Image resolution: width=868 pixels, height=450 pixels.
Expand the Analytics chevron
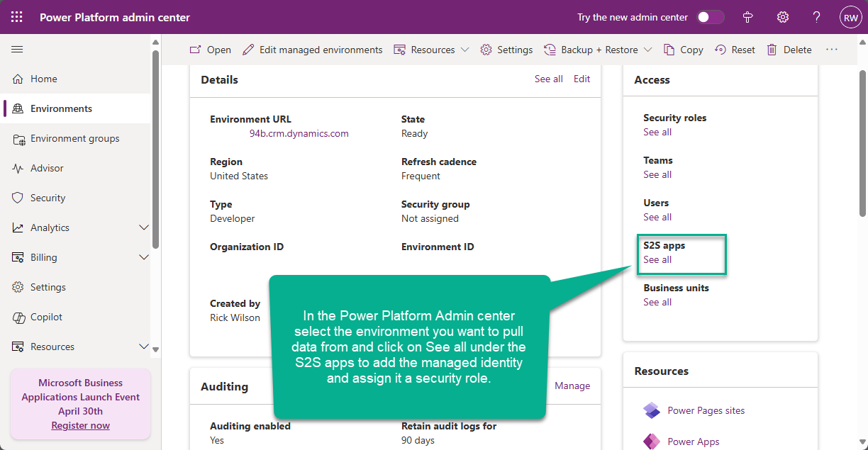(144, 227)
